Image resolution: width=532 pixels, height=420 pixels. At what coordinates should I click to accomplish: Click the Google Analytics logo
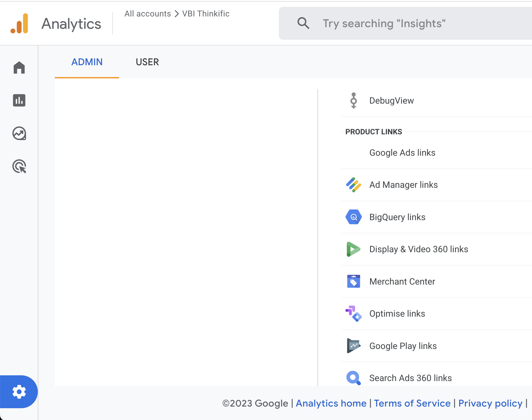pos(19,24)
